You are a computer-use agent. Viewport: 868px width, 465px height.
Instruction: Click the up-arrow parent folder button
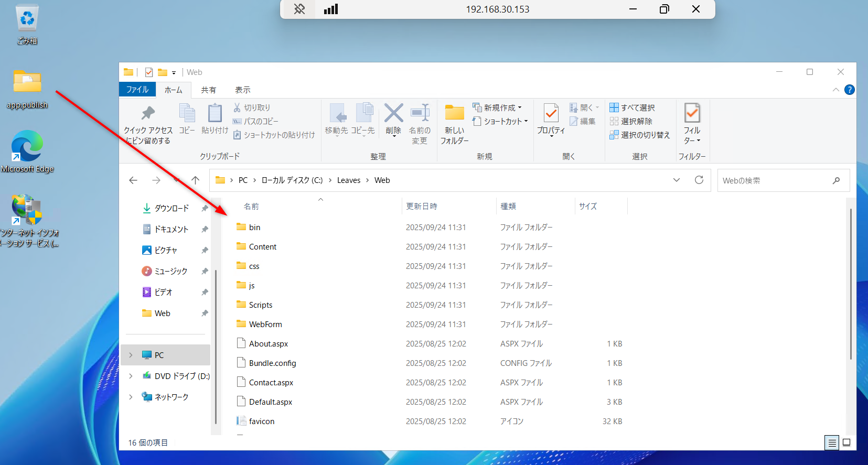(x=195, y=180)
